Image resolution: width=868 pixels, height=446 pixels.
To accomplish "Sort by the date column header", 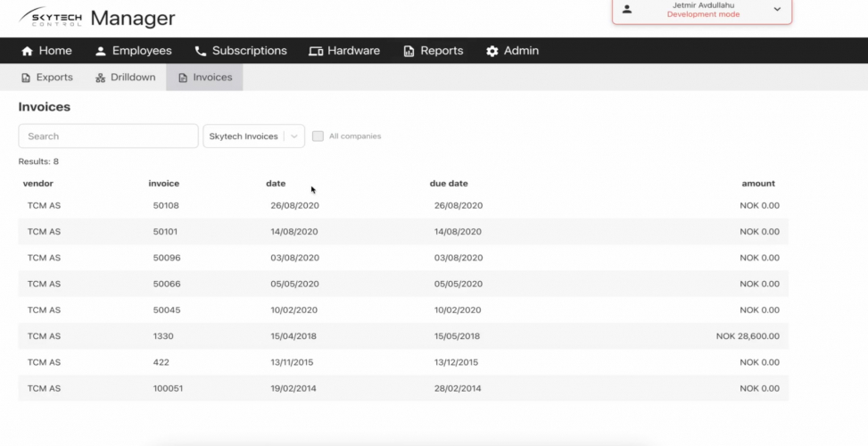I will coord(276,183).
